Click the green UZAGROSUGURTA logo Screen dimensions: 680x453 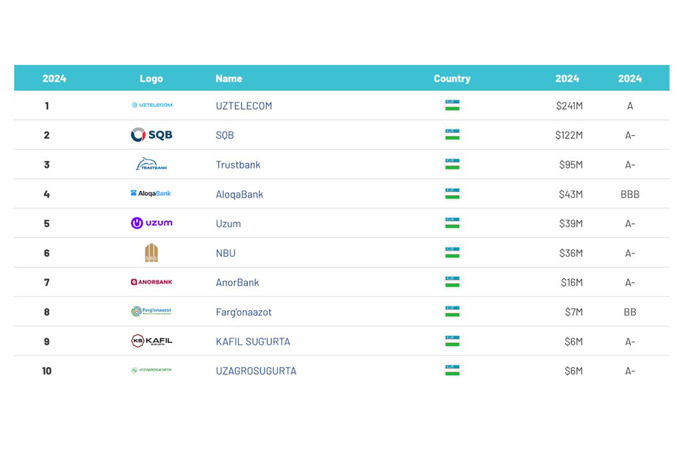(x=151, y=371)
